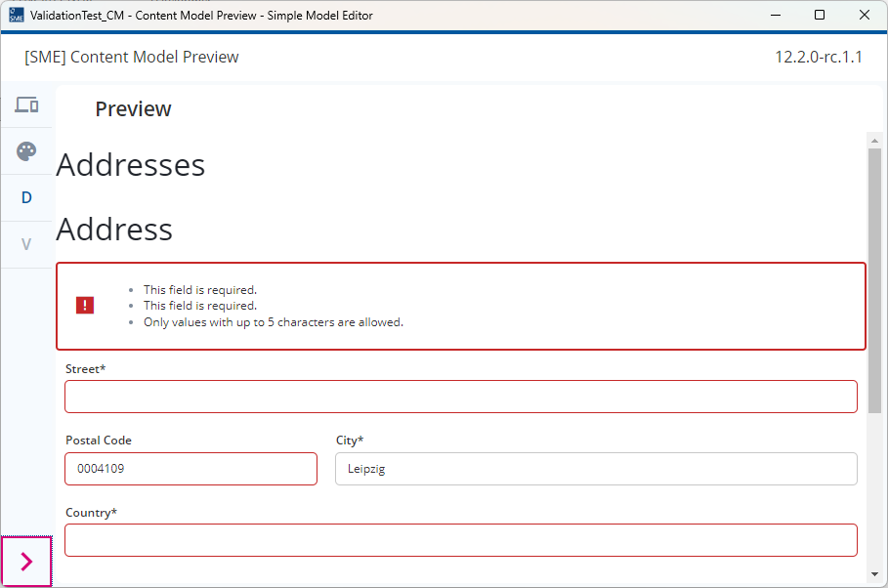Click the Addresses heading
The height and width of the screenshot is (588, 888).
pos(131,165)
